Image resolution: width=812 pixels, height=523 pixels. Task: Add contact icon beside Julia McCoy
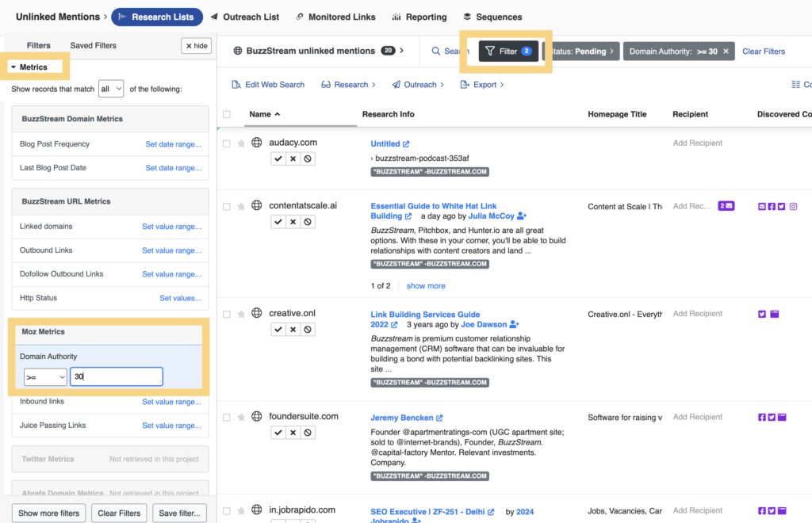tap(522, 216)
